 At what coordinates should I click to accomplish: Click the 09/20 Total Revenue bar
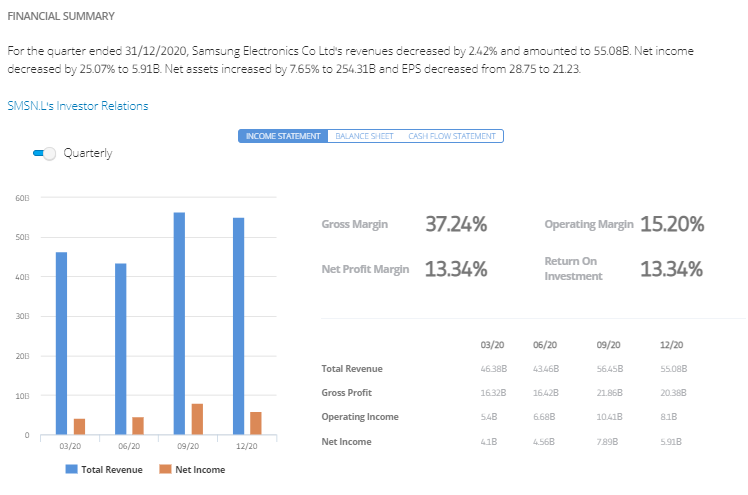(x=179, y=323)
